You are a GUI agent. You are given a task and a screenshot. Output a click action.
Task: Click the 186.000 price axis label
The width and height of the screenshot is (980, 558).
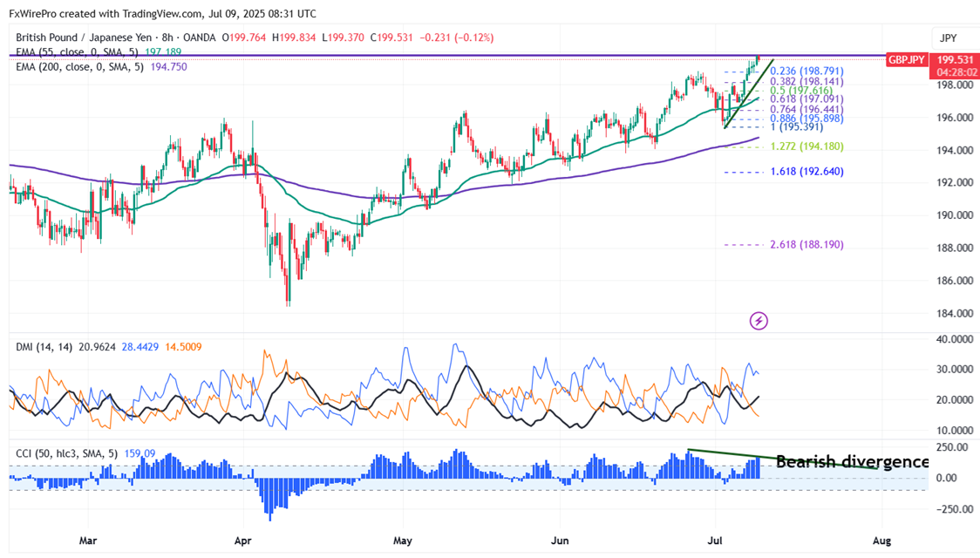click(x=955, y=281)
